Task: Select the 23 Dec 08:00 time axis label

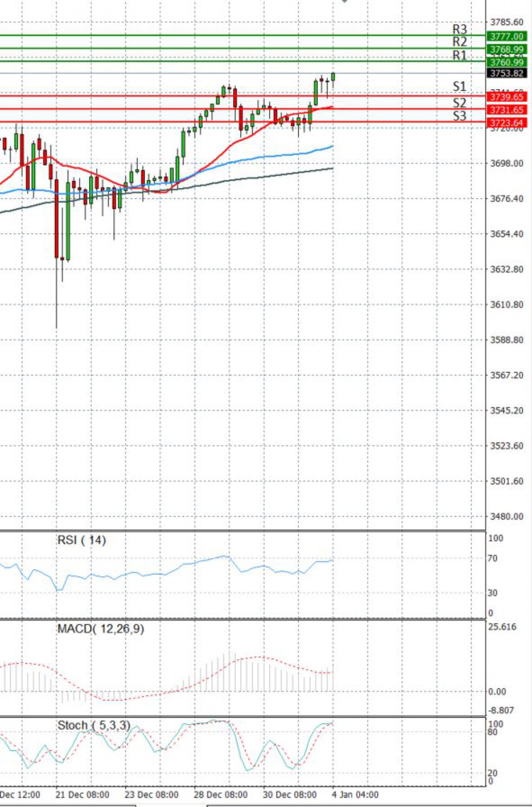Action: (x=152, y=794)
